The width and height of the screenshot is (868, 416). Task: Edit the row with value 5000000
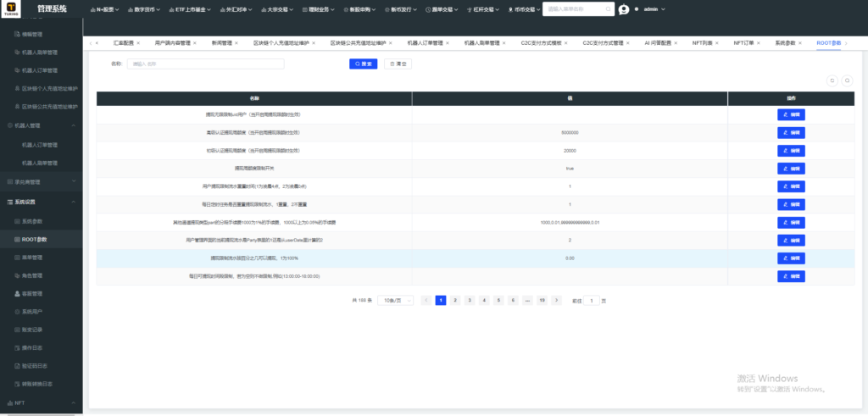[791, 133]
